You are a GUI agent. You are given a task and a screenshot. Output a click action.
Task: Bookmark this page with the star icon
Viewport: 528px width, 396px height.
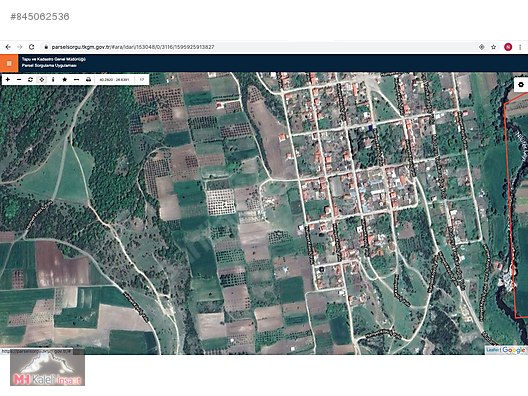click(493, 47)
